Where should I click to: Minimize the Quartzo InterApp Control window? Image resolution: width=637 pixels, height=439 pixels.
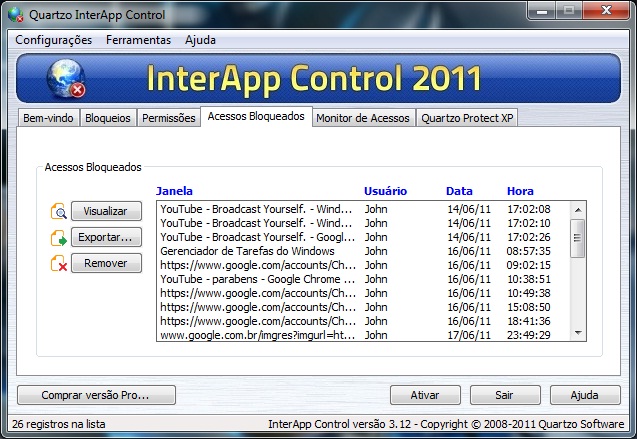coord(542,10)
